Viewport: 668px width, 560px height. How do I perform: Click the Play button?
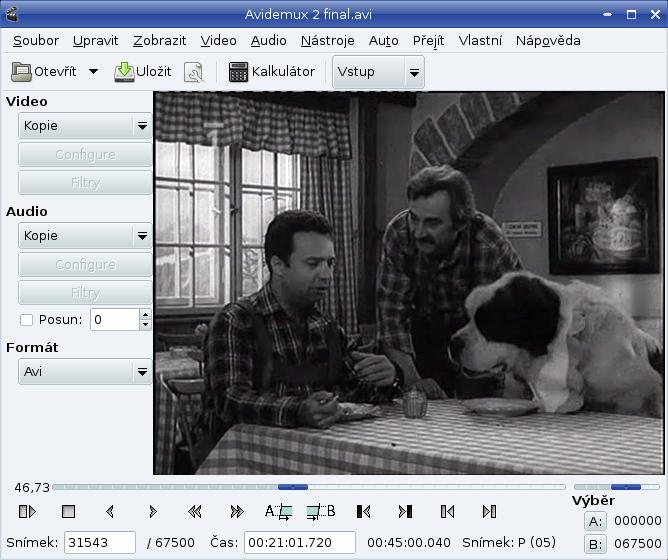point(27,511)
